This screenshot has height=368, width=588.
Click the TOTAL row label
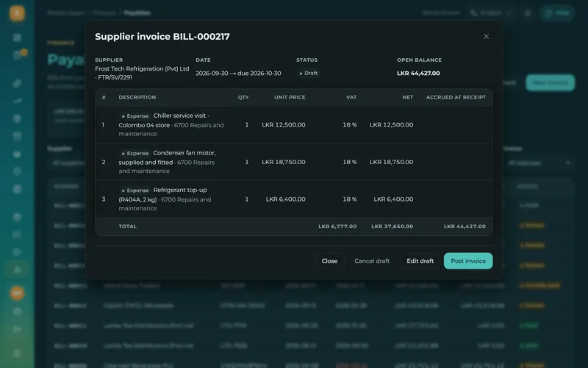pyautogui.click(x=127, y=227)
